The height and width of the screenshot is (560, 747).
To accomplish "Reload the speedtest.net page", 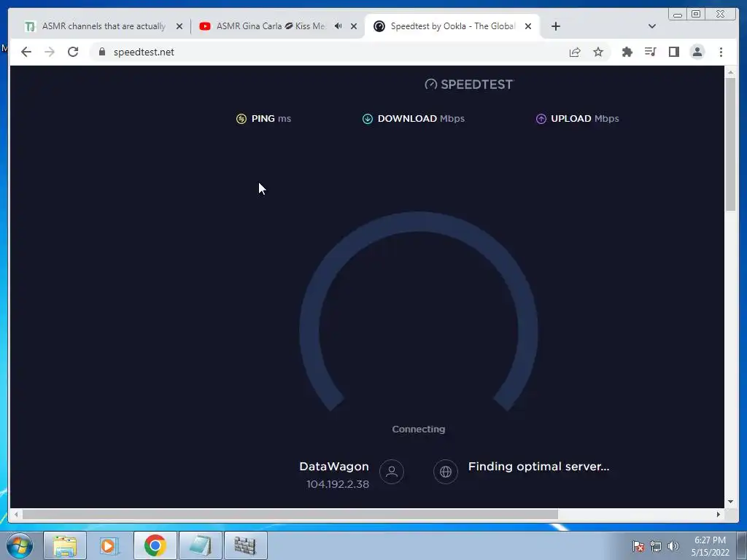I will coord(73,52).
